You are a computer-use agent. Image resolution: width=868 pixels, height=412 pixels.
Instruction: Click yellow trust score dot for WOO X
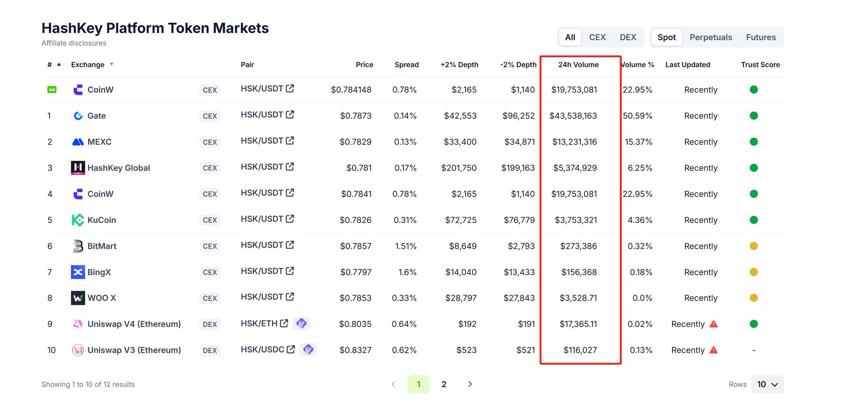754,298
